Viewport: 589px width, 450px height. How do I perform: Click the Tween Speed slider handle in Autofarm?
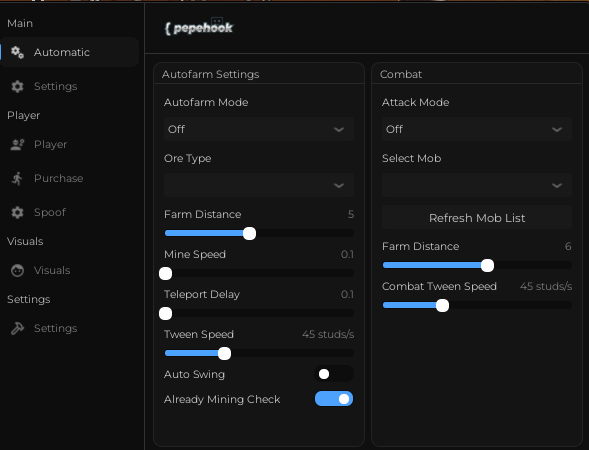tap(225, 353)
